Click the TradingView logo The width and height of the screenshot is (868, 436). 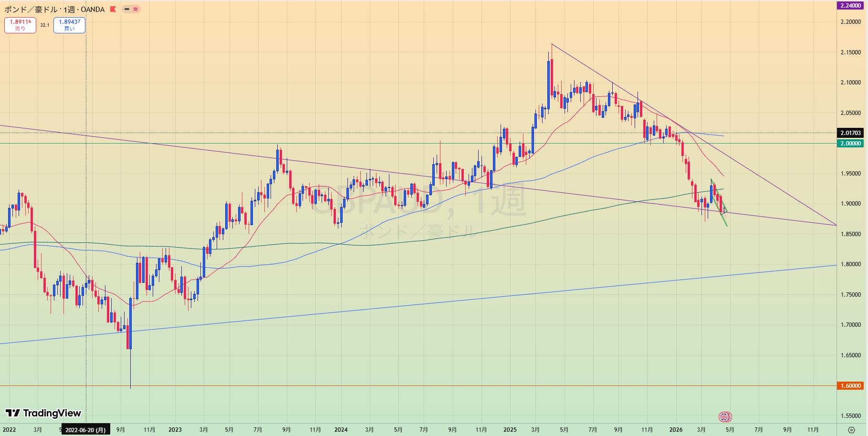[x=43, y=413]
